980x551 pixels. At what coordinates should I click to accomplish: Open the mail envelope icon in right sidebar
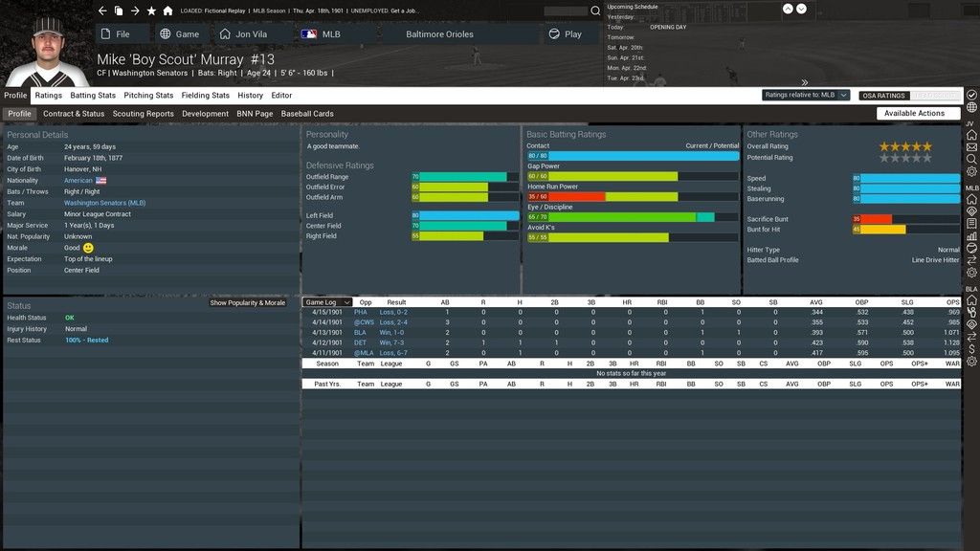[971, 147]
